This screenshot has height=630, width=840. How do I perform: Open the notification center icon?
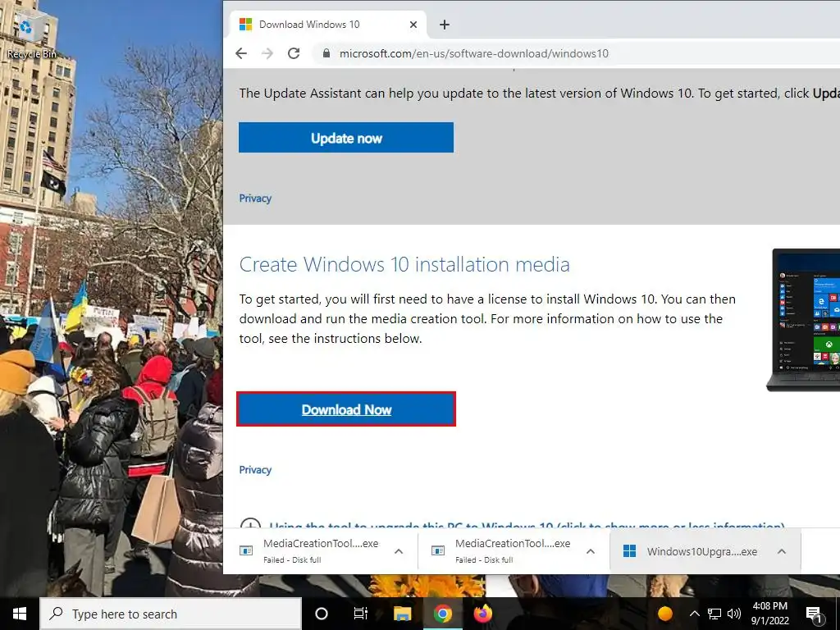pyautogui.click(x=815, y=614)
